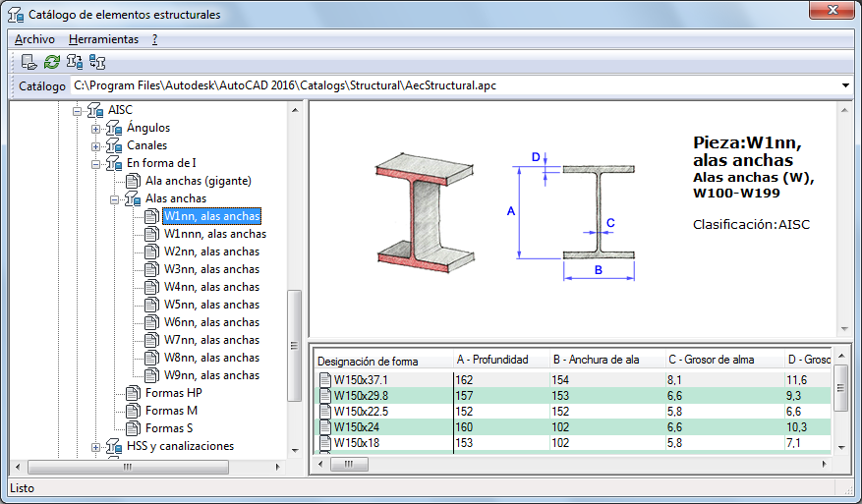Click the 10,3 value in W150x24 row
This screenshot has width=862, height=504.
[x=796, y=427]
